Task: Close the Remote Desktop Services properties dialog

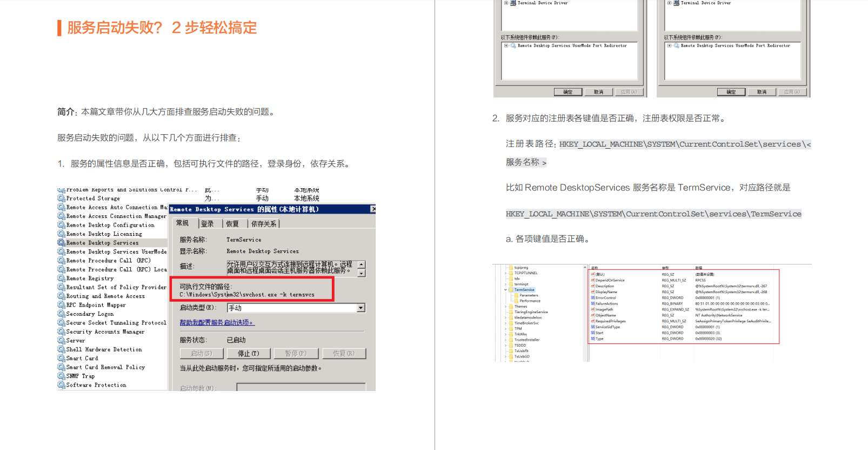Action: 373,209
